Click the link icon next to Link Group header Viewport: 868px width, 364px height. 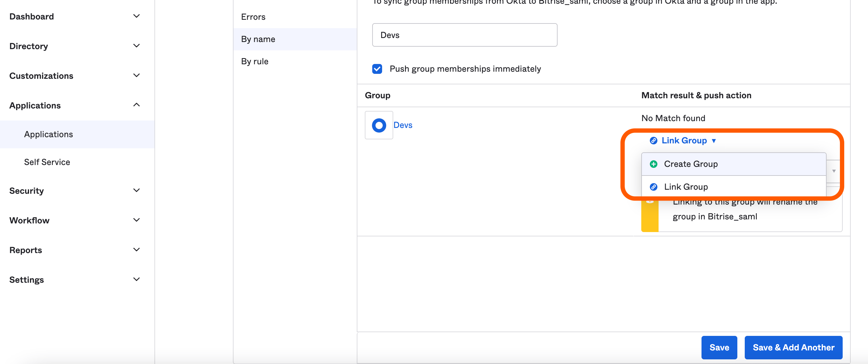[653, 141]
